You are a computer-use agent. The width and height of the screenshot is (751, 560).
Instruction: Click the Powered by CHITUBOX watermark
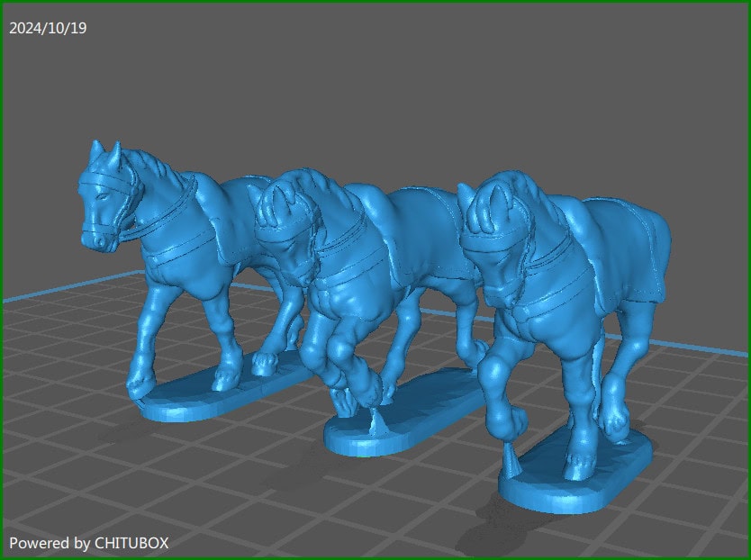[x=88, y=543]
